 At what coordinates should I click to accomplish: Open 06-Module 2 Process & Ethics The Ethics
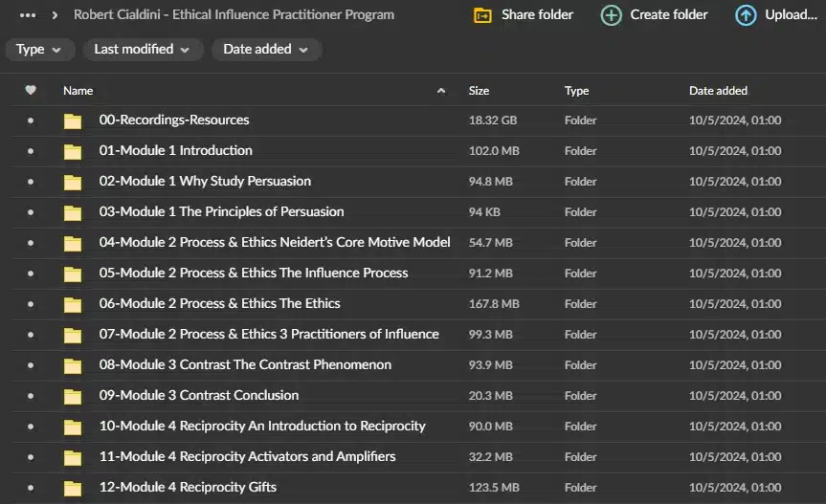[x=220, y=303]
